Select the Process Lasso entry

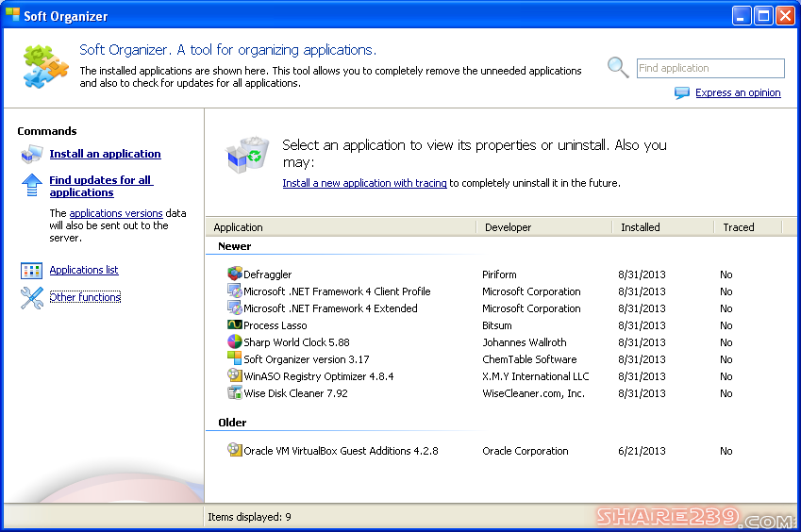pos(275,325)
